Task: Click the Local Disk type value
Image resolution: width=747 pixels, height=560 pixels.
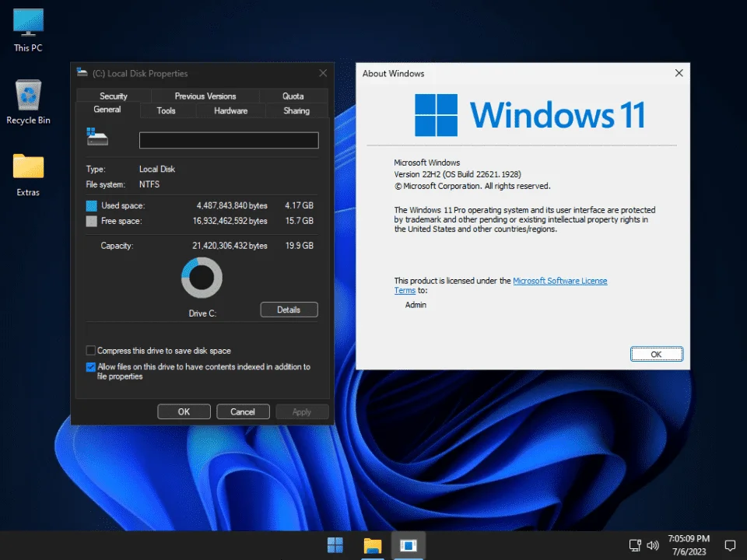Action: pyautogui.click(x=156, y=169)
